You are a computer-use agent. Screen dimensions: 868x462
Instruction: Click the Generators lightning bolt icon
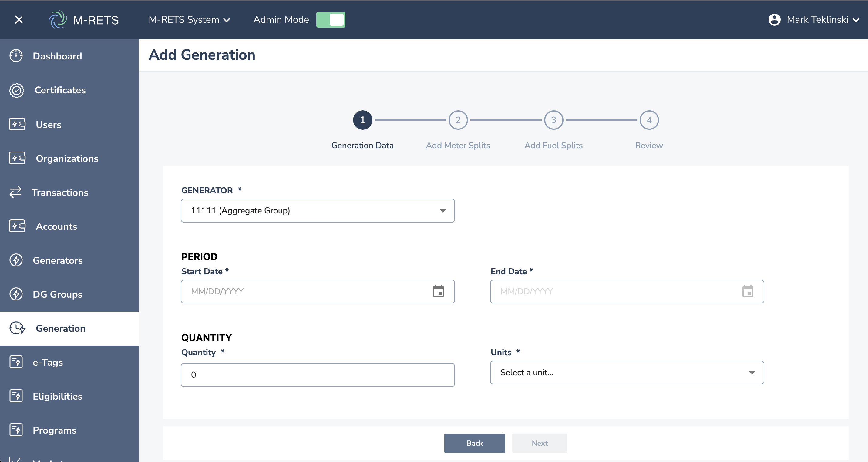16,260
